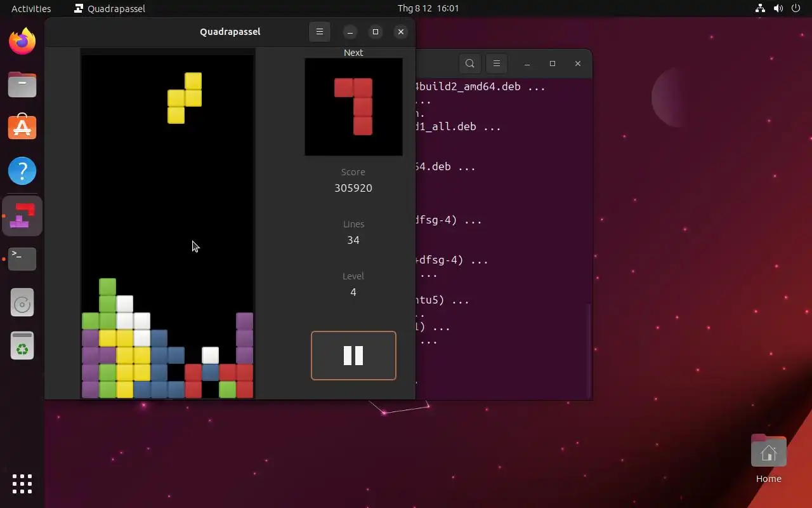The width and height of the screenshot is (812, 508).
Task: Open the Help icon in dock
Action: (x=22, y=171)
